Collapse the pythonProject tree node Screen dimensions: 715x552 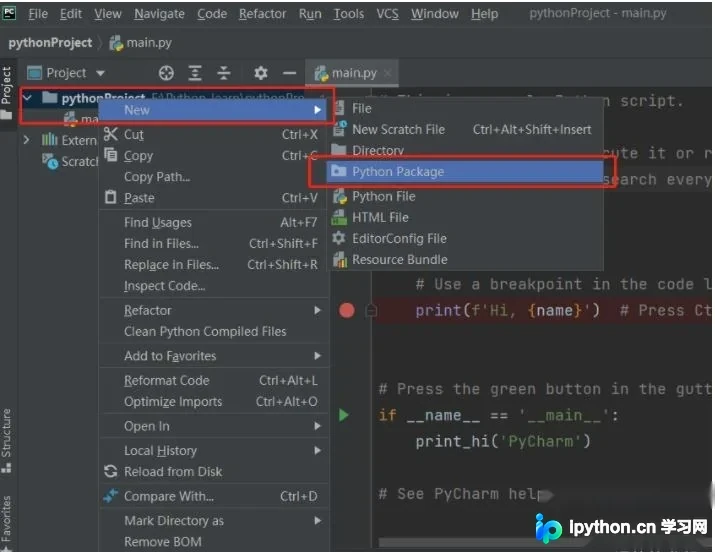click(27, 98)
